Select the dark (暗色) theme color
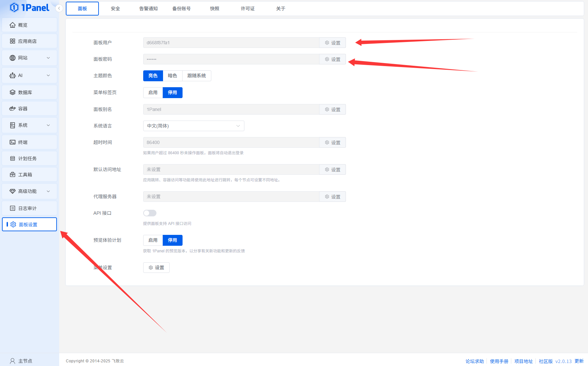This screenshot has height=366, width=588. pos(172,76)
